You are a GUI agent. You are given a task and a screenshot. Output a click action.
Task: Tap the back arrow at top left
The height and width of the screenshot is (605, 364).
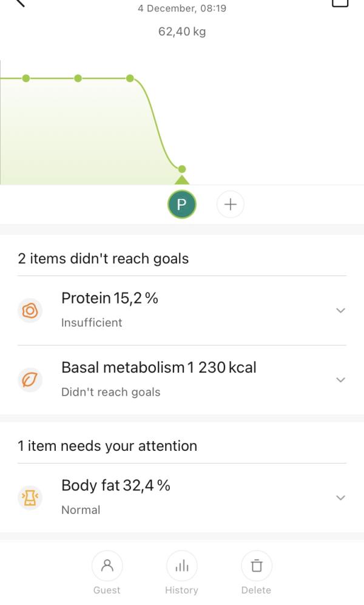[x=19, y=2]
